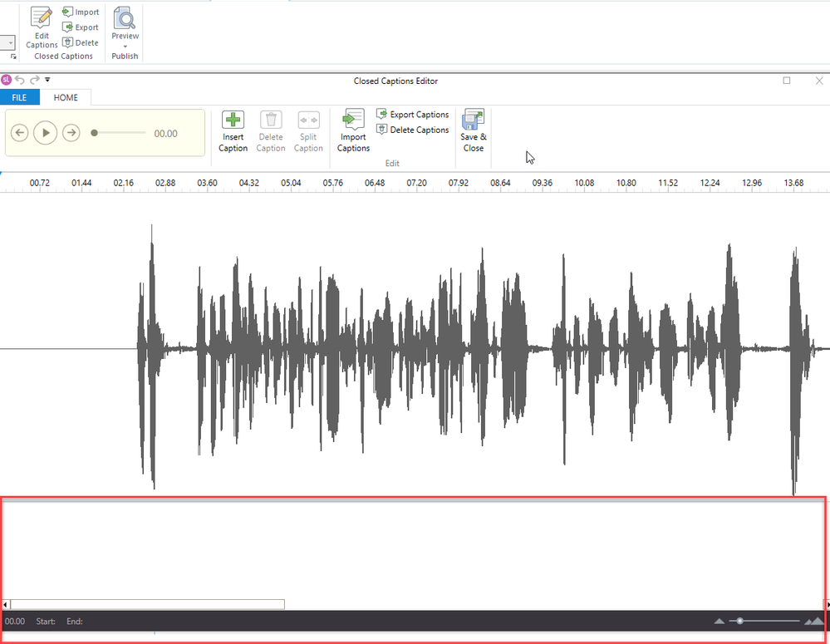Viewport: 830px width, 644px height.
Task: Expand the Quick Access Toolbar customize arrow
Action: 47,81
